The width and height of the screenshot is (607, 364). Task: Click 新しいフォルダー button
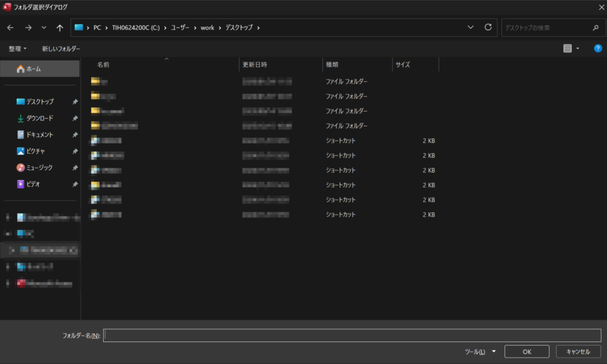click(60, 49)
